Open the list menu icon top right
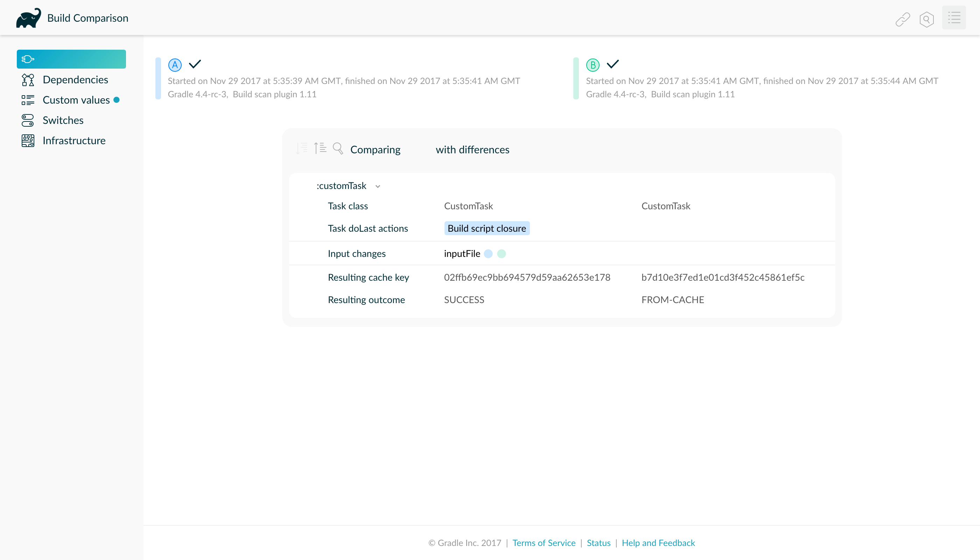The height and width of the screenshot is (560, 980). [x=954, y=18]
